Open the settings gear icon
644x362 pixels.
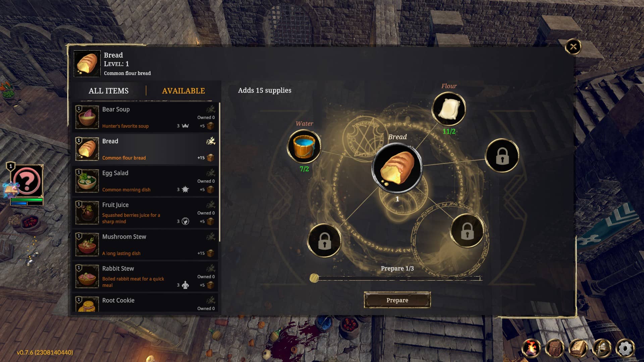tap(625, 348)
